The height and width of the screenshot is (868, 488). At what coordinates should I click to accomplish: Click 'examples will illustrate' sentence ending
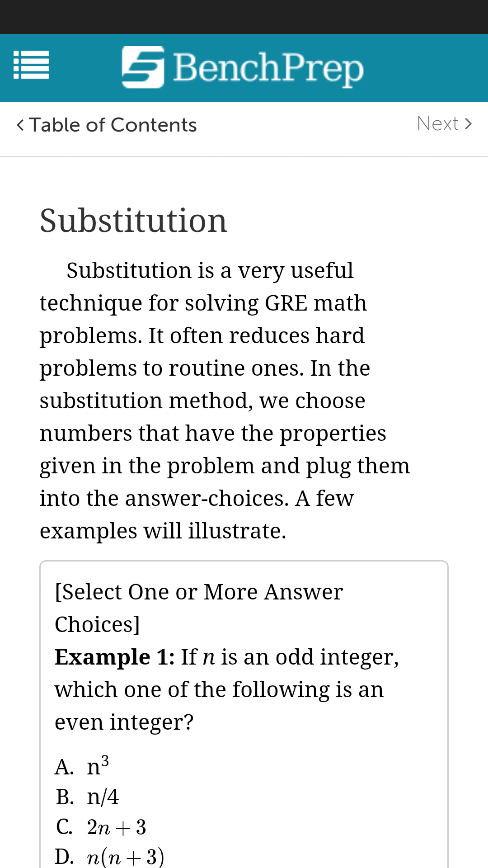click(x=163, y=531)
